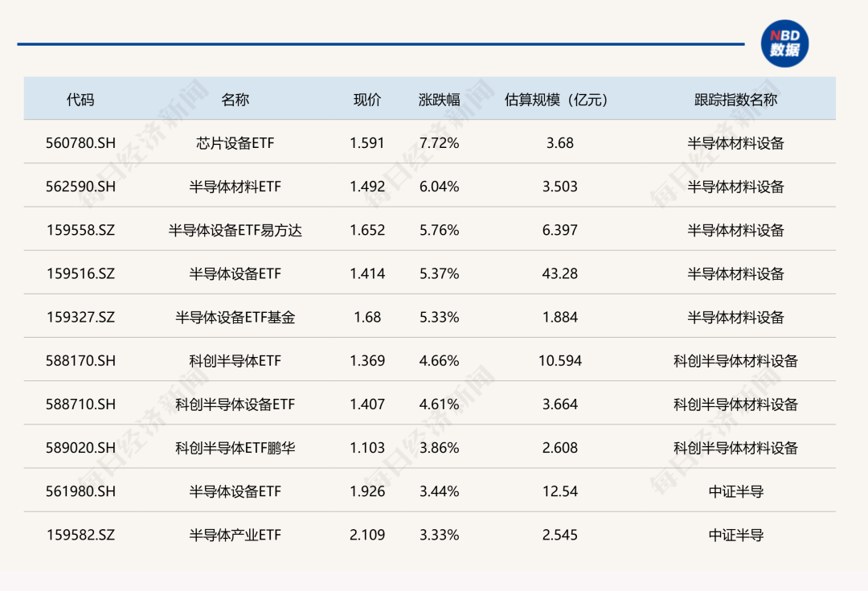Click the 代码 column header
The width and height of the screenshot is (868, 591).
[80, 100]
